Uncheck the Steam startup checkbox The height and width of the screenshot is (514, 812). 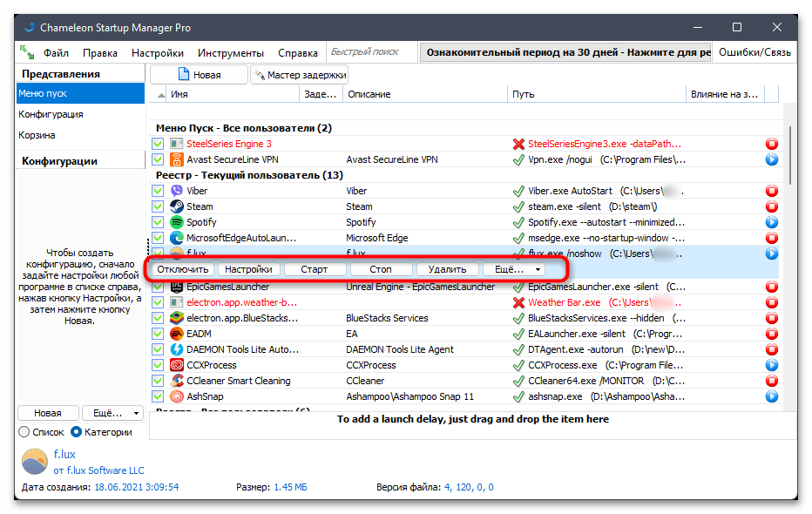[x=158, y=206]
